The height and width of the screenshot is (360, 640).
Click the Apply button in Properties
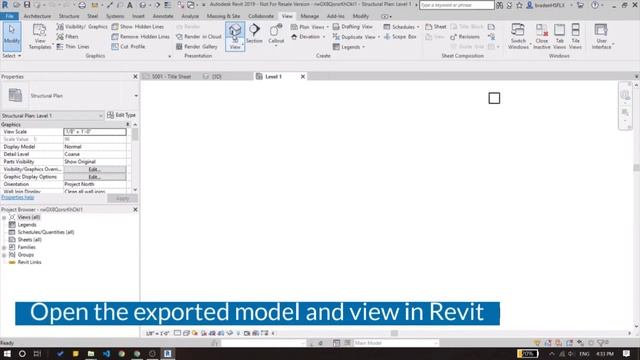122,198
